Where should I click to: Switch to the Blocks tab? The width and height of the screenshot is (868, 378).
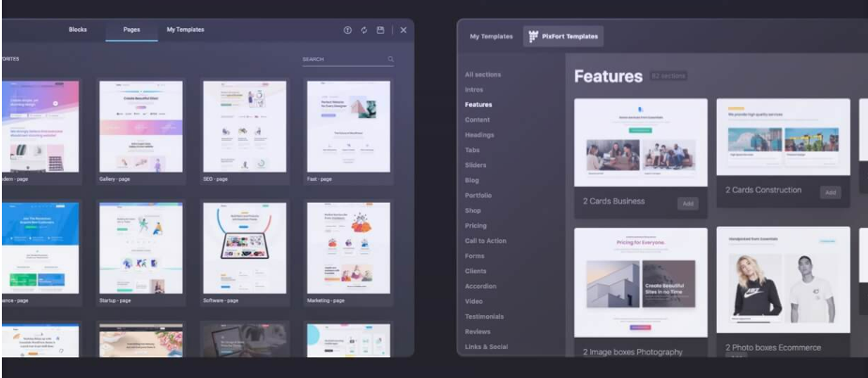click(x=78, y=30)
